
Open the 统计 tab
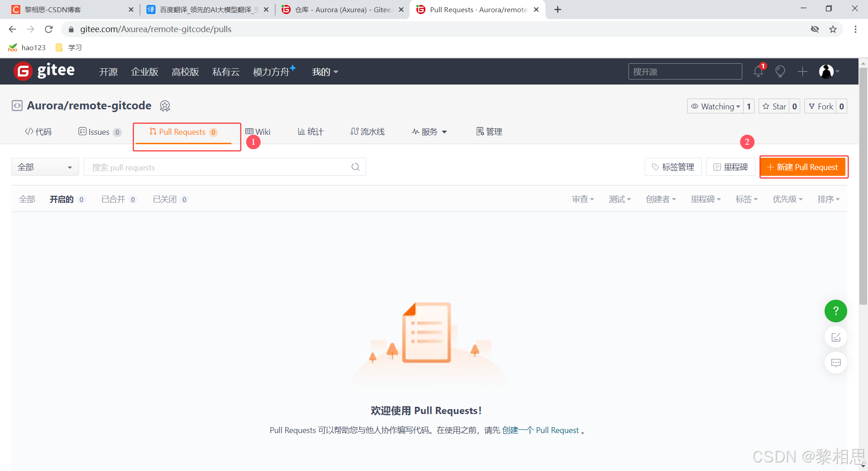[x=311, y=132]
